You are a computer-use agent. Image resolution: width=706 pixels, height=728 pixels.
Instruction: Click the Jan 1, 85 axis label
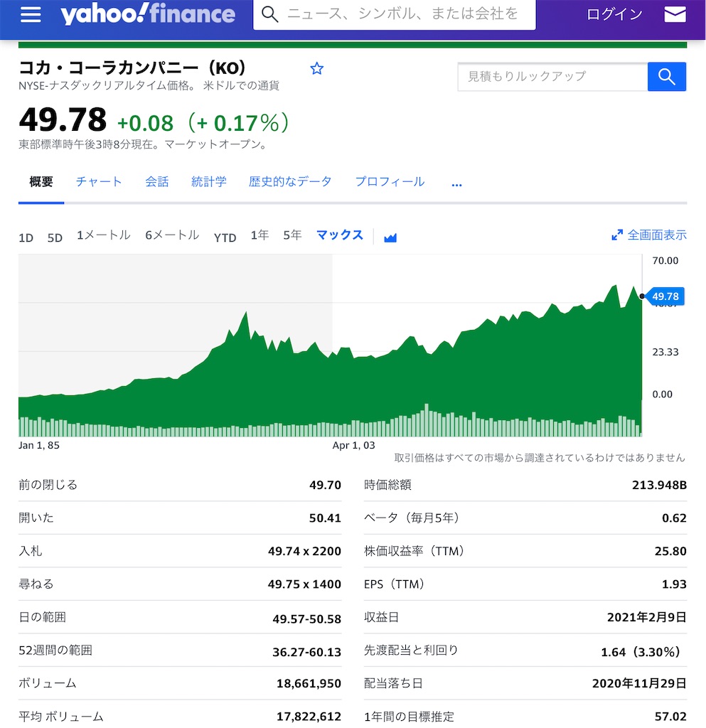pyautogui.click(x=39, y=445)
